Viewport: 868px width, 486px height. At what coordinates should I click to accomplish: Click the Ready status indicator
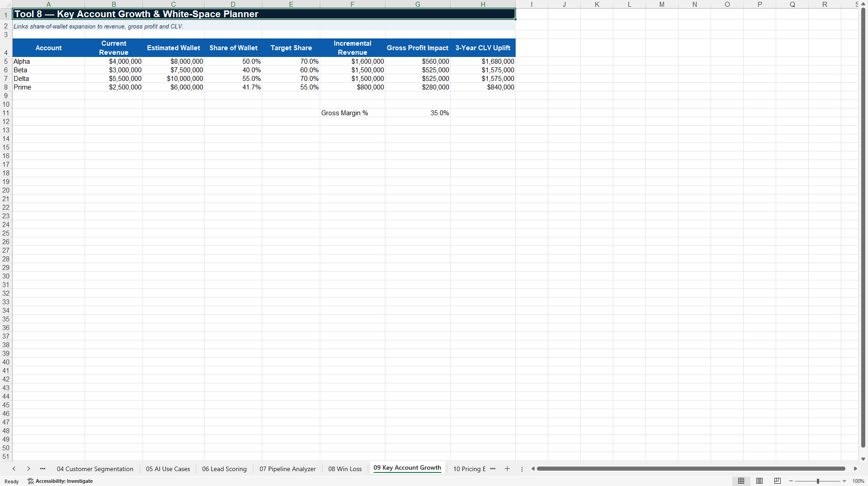click(x=11, y=481)
